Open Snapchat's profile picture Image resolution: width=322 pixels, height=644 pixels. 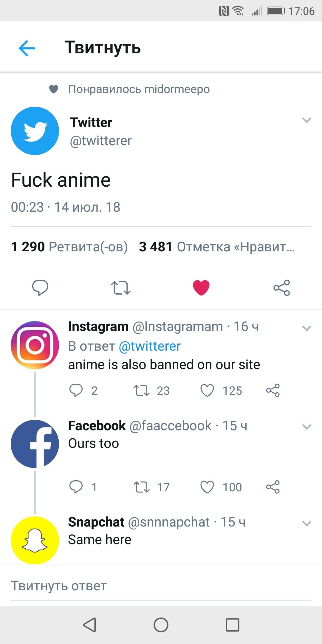[35, 540]
